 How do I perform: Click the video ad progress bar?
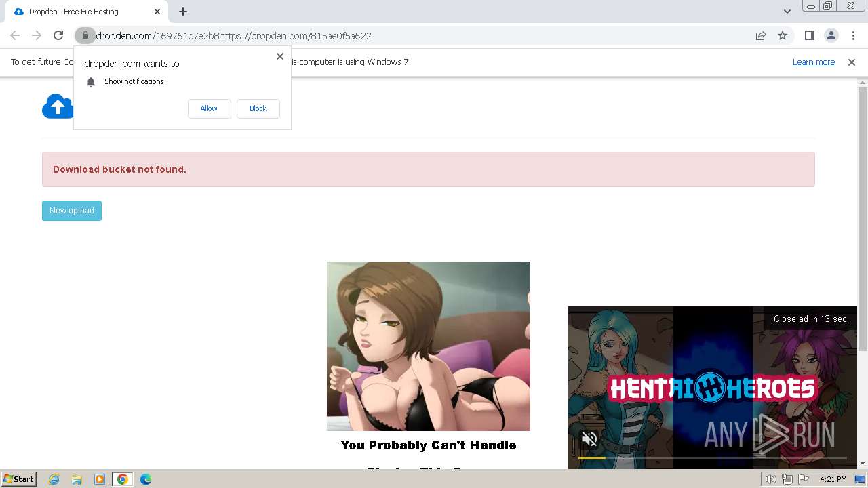(712, 457)
